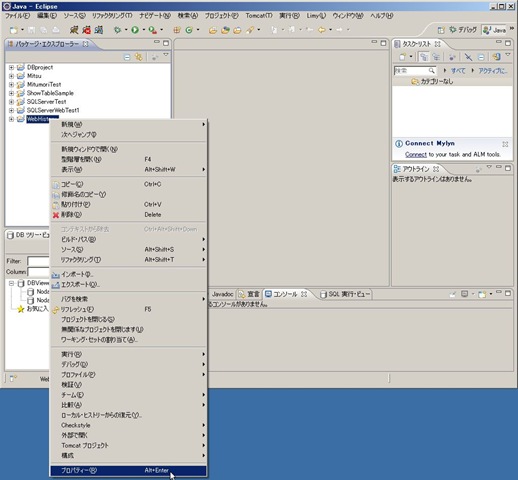Expand the MitumoriTest project node
This screenshot has width=518, height=480.
pyautogui.click(x=11, y=85)
